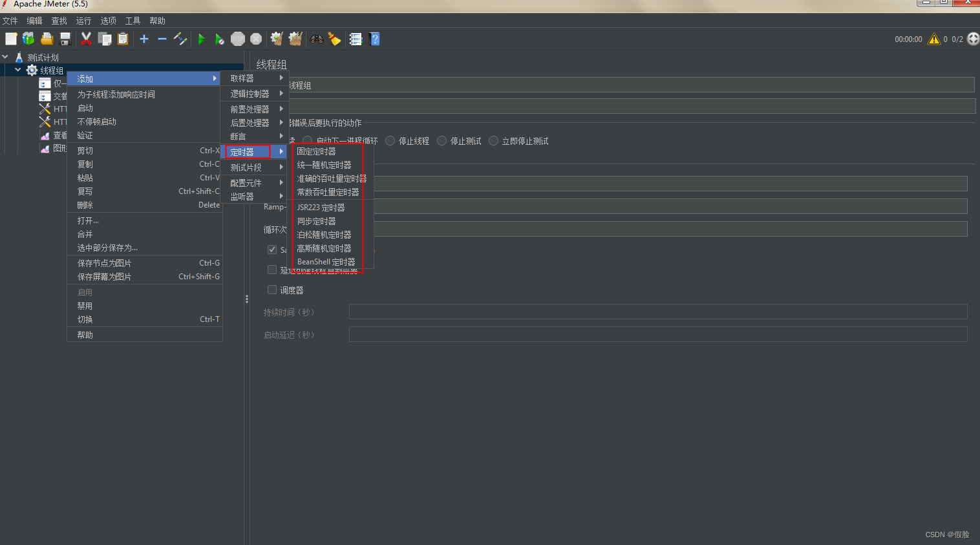Expand the 配置元件 submenu
This screenshot has width=980, height=545.
(255, 183)
